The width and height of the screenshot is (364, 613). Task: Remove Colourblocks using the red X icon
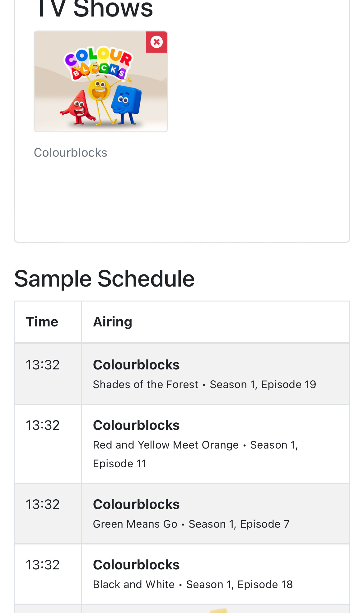click(156, 42)
